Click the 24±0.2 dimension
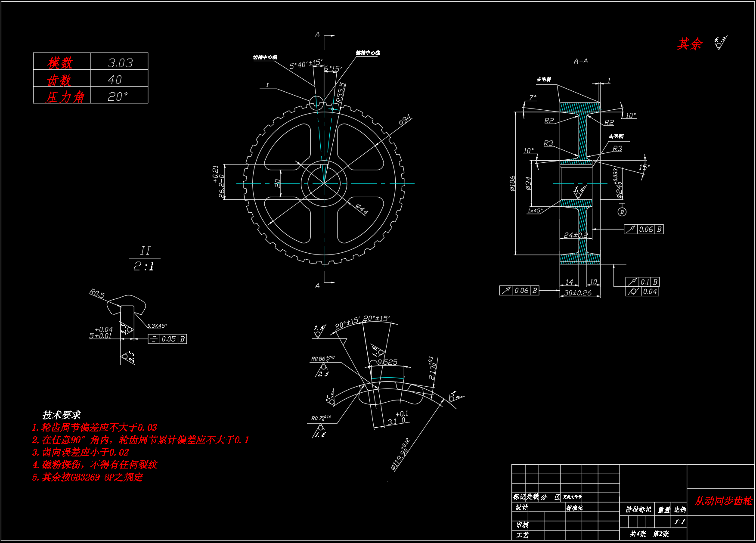The height and width of the screenshot is (543, 756). [x=576, y=235]
